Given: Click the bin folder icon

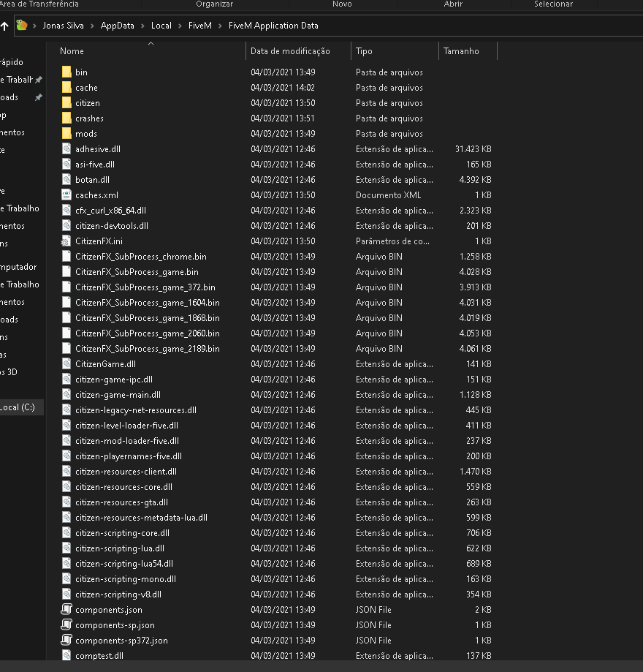Looking at the screenshot, I should 66,72.
